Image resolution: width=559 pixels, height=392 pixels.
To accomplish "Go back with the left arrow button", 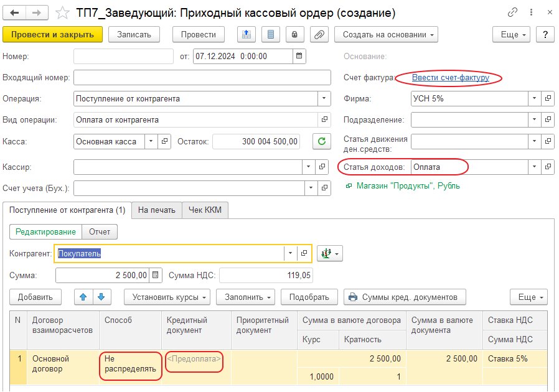I will (14, 13).
